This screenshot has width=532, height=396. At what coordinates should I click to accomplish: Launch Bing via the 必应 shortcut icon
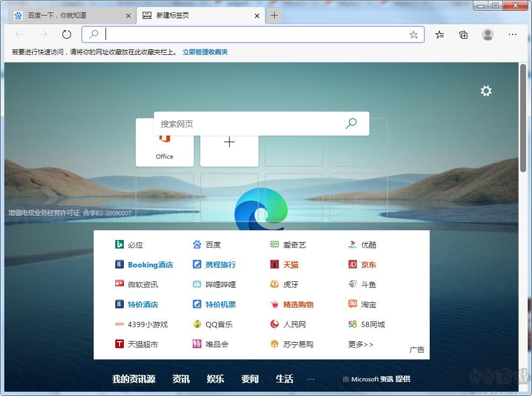(x=119, y=244)
